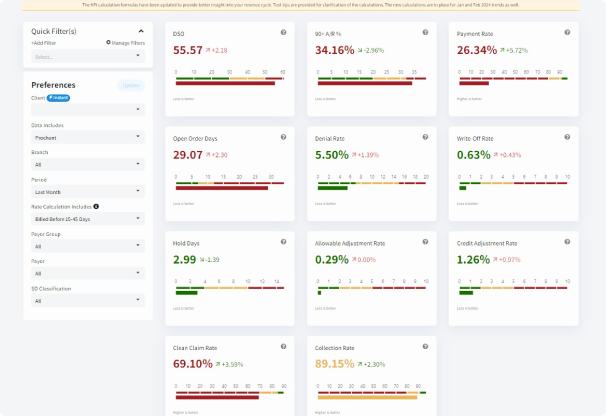Open the Data Includes dropdown
The height and width of the screenshot is (416, 606).
(88, 137)
